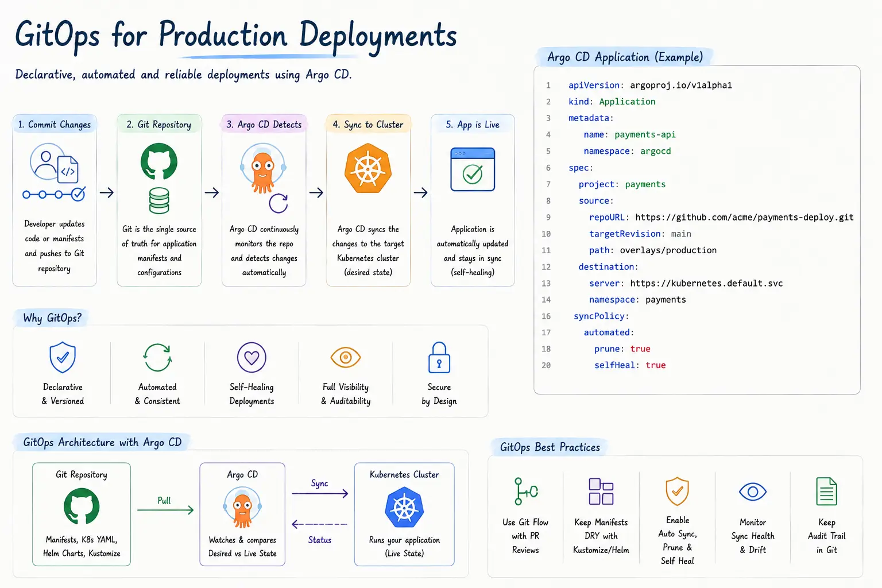This screenshot has height=588, width=882.
Task: Click the GitHub logo in step 2 card
Action: pyautogui.click(x=159, y=161)
